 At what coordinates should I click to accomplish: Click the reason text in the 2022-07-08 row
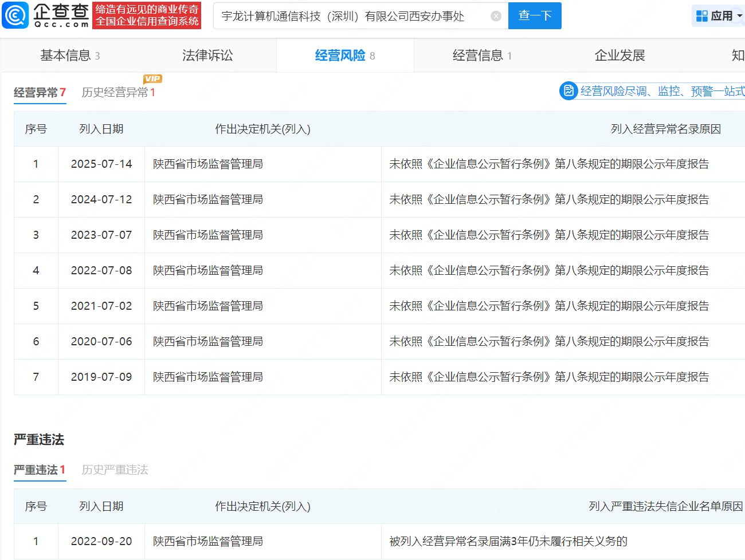[x=549, y=271]
